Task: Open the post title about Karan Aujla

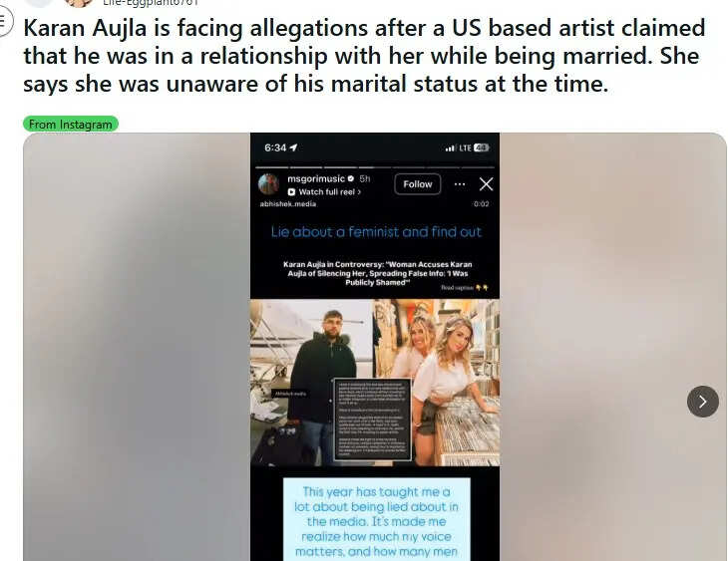Action: (364, 56)
